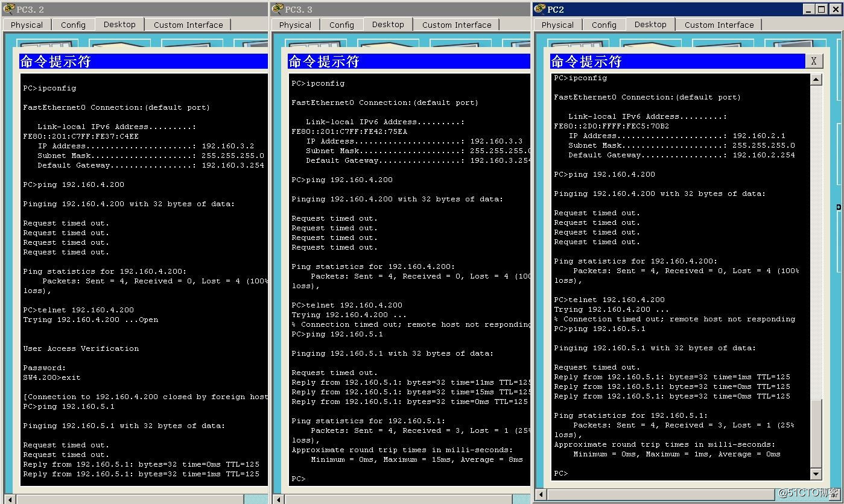Screen dimensions: 844x504
Task: Click 'PC>telnet 192.160.4.200' line in PC3.3
Action: (346, 305)
